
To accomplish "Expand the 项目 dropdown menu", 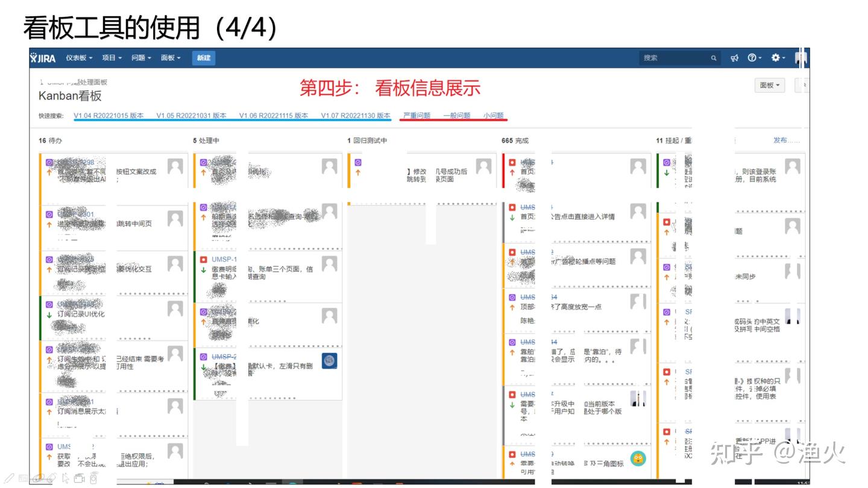I will pos(112,58).
